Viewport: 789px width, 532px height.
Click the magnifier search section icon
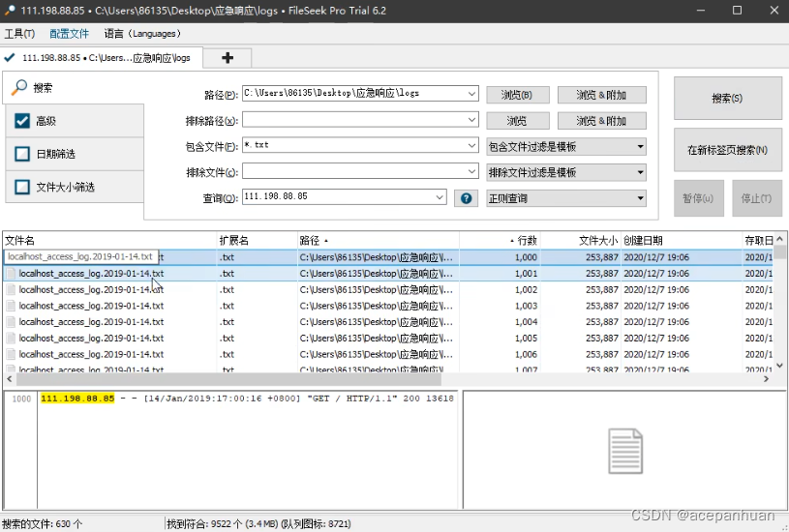pyautogui.click(x=19, y=87)
